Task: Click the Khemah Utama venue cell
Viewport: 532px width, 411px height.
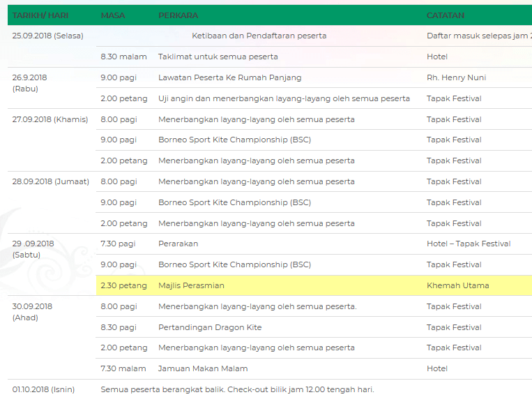Action: (457, 285)
